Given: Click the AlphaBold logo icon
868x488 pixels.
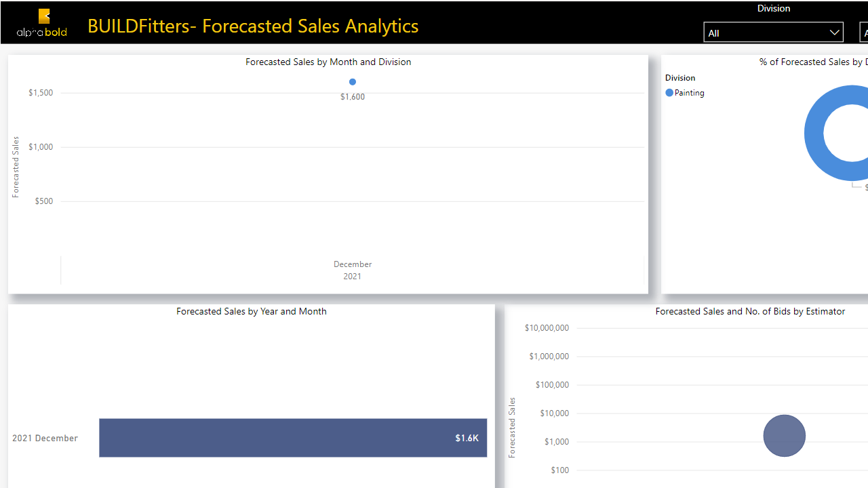Looking at the screenshot, I should tap(42, 22).
